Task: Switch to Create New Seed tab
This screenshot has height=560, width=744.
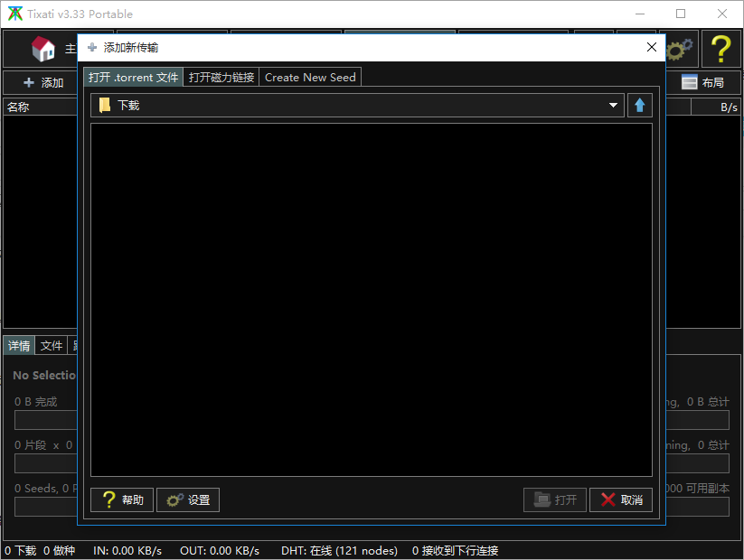Action: [x=310, y=78]
